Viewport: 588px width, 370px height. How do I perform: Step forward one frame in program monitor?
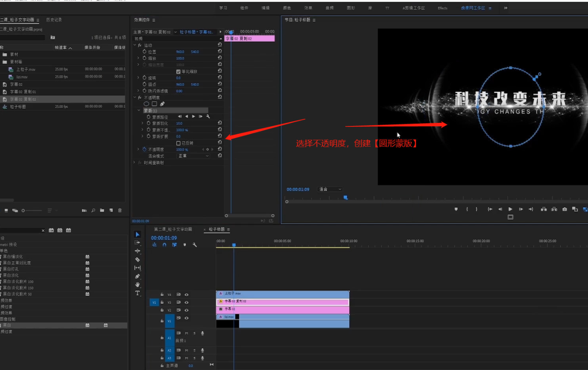tap(521, 209)
